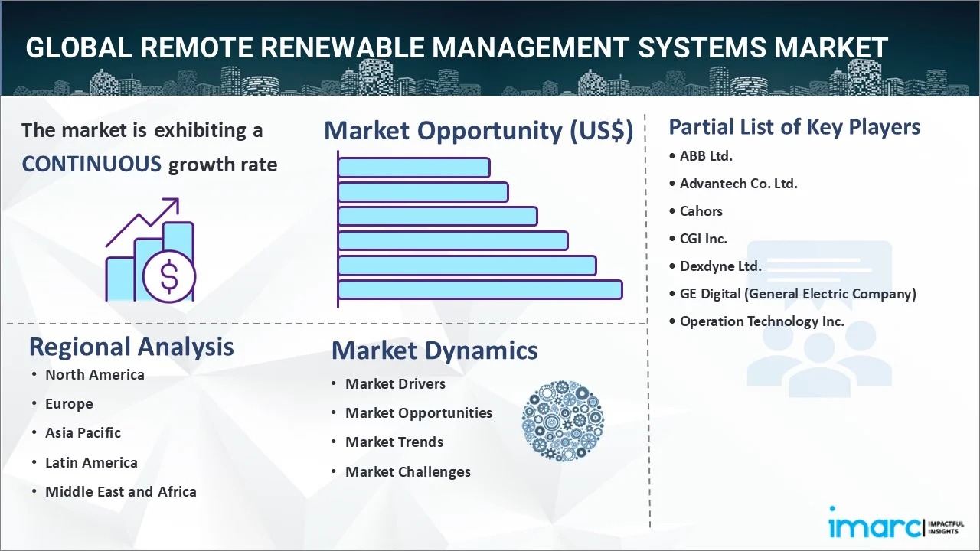
Task: Select Asia Pacific region item
Action: coord(83,433)
